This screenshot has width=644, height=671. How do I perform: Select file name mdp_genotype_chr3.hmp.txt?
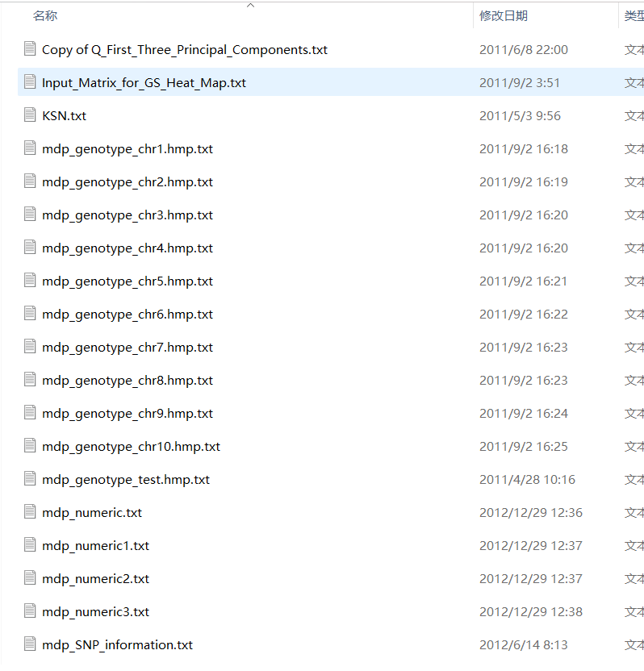128,215
